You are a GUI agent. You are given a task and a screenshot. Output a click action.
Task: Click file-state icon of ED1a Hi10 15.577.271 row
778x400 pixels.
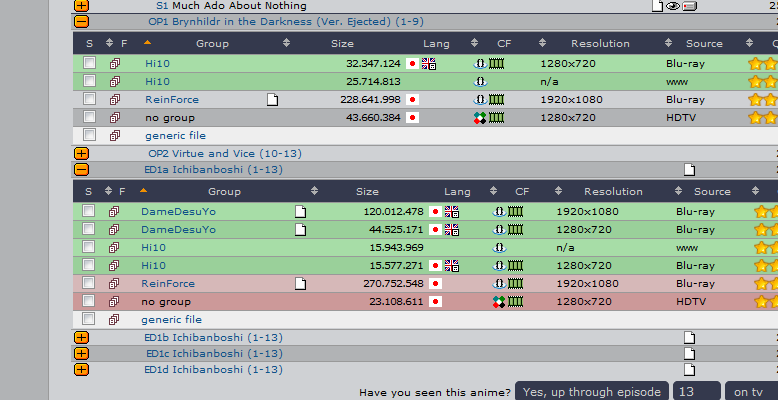[x=114, y=266]
